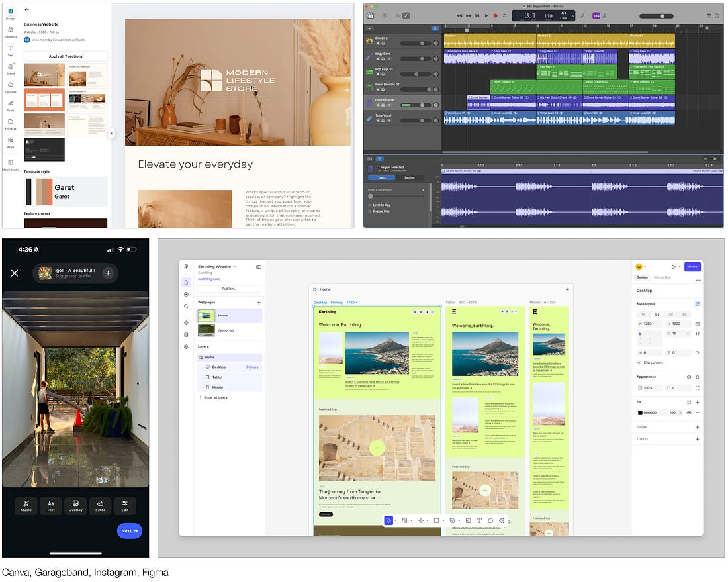Image resolution: width=728 pixels, height=582 pixels.
Task: Switch to the Region tab in GarageBand editor
Action: pos(410,178)
